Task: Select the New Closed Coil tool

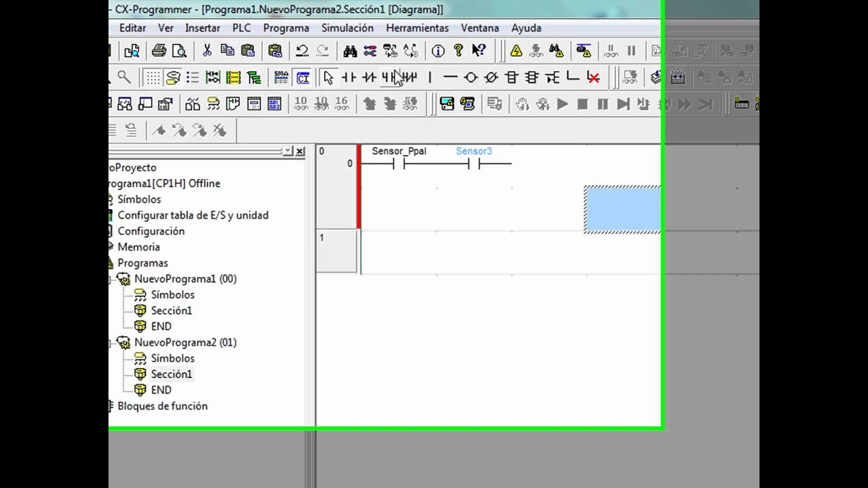Action: [491, 78]
